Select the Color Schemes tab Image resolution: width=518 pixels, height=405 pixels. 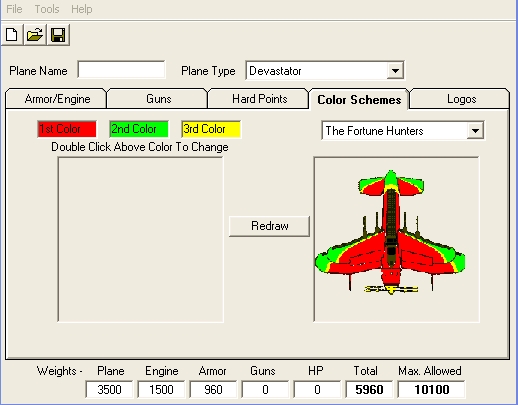(x=359, y=99)
